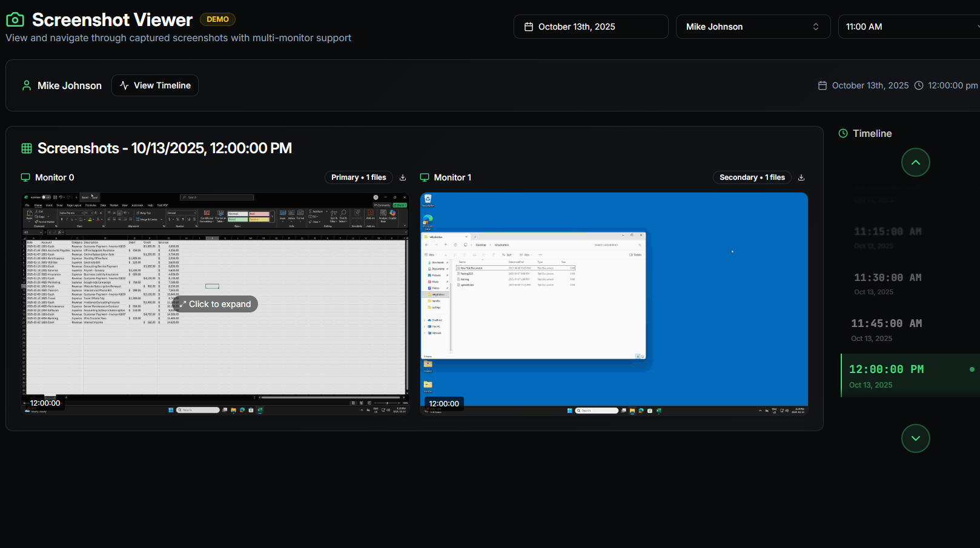Click the calendar icon beside October 13th, 2025 timestamp

(821, 85)
